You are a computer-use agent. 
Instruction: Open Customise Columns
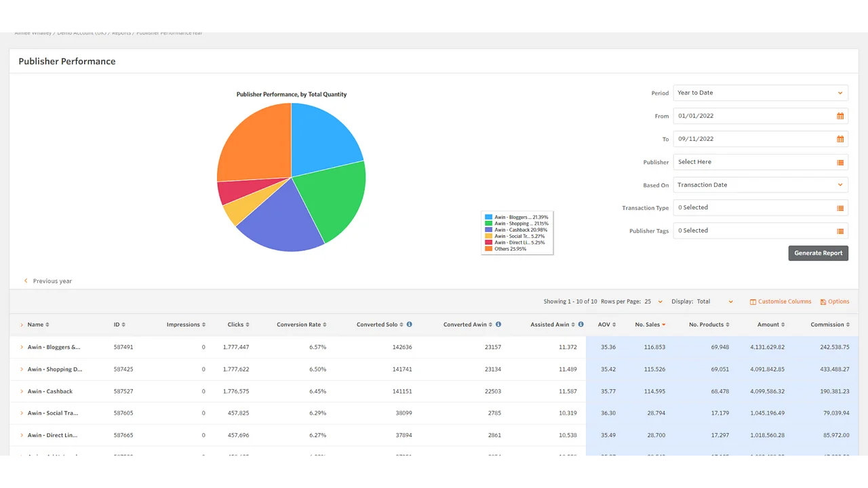point(781,302)
